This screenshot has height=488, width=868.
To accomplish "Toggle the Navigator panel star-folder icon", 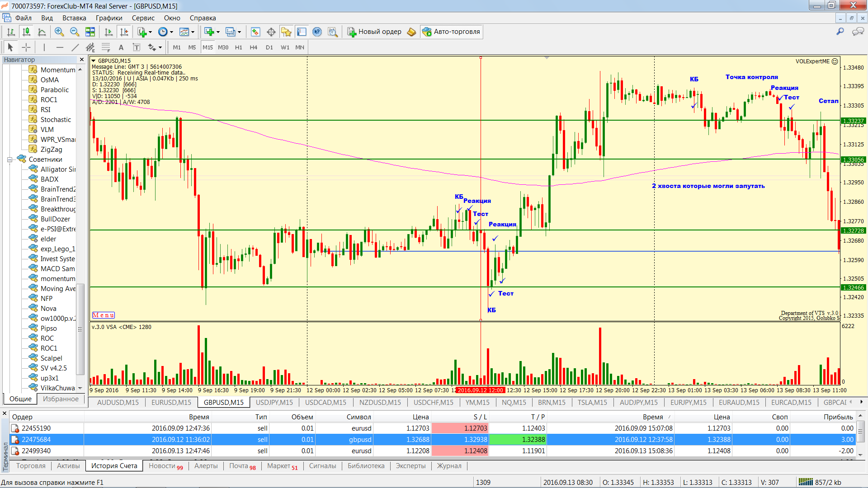I will pos(286,32).
